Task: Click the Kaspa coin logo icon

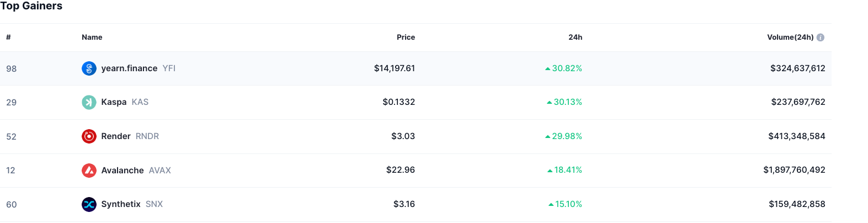Action: (89, 102)
